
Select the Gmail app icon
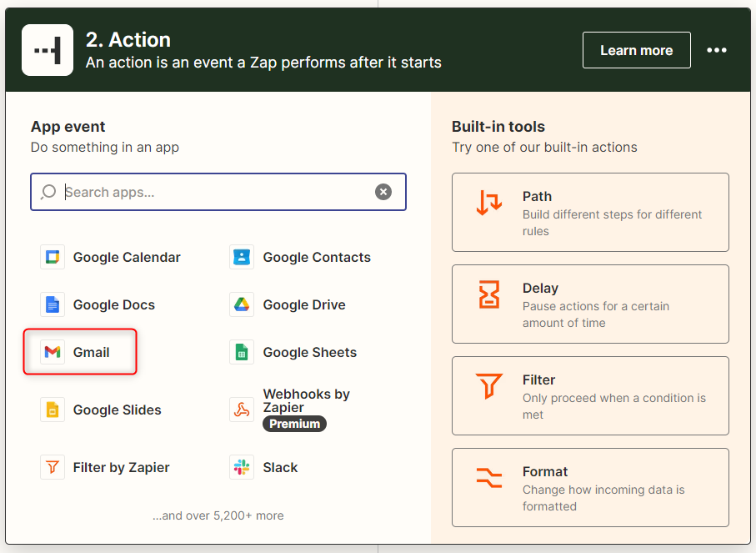point(53,351)
